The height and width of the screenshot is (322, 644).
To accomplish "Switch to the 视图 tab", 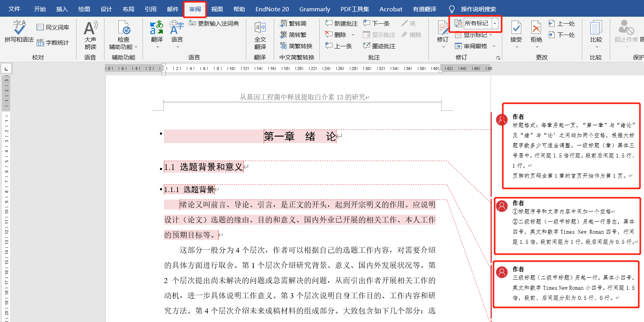I will coord(217,9).
